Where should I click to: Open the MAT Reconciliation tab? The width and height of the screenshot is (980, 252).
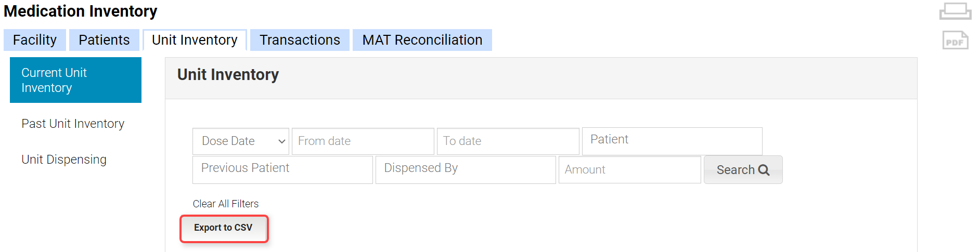click(422, 40)
